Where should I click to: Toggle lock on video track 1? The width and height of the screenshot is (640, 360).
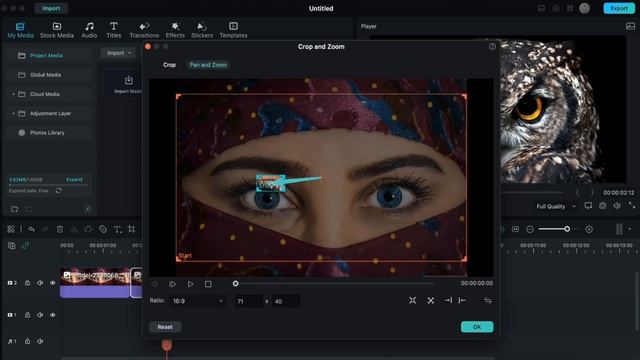click(x=27, y=315)
